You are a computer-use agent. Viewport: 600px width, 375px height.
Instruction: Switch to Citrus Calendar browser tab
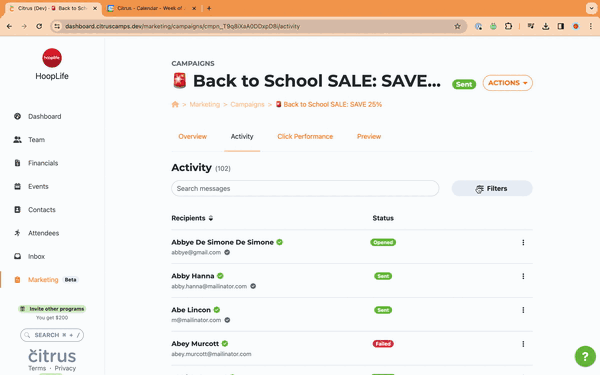(x=152, y=8)
